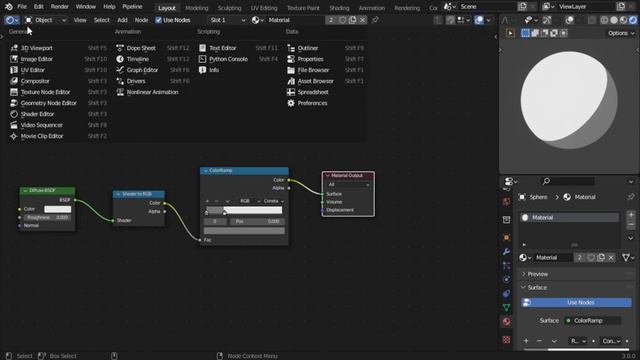This screenshot has width=640, height=360.
Task: Open the node editor Add menu
Action: click(x=122, y=20)
